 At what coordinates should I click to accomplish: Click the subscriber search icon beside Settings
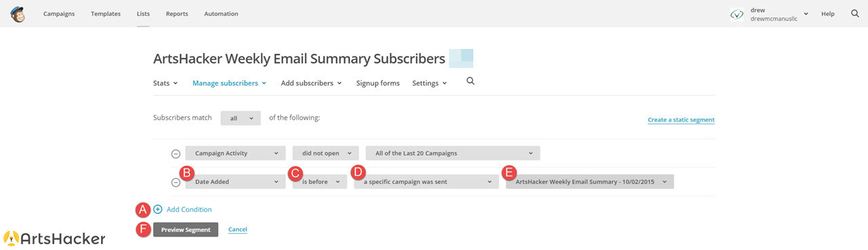click(x=471, y=82)
